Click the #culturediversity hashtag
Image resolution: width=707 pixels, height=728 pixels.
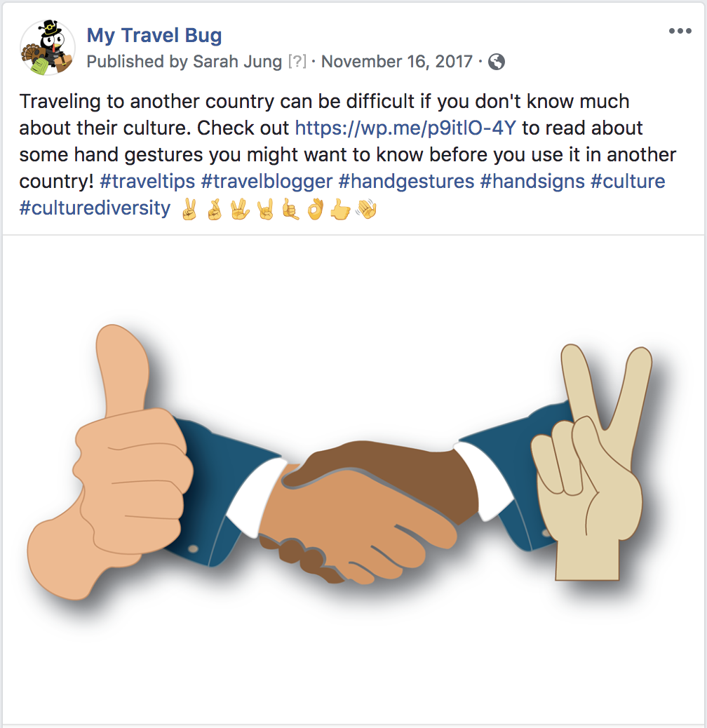point(95,208)
